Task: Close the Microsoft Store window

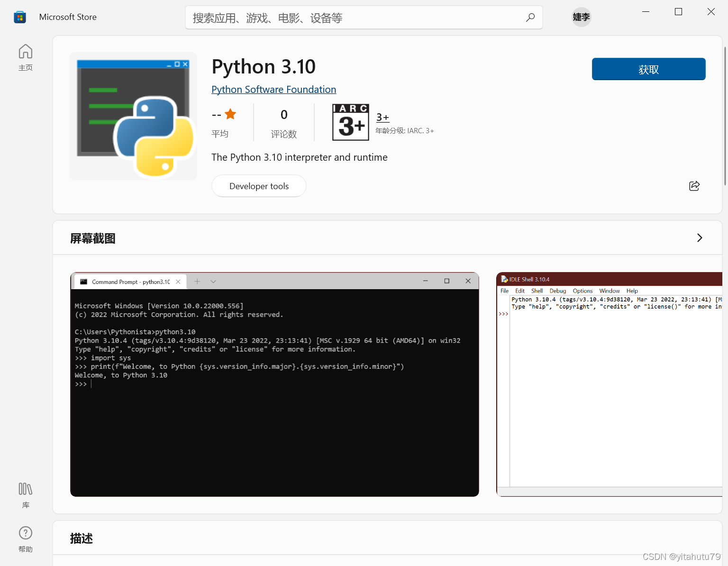Action: pos(711,12)
